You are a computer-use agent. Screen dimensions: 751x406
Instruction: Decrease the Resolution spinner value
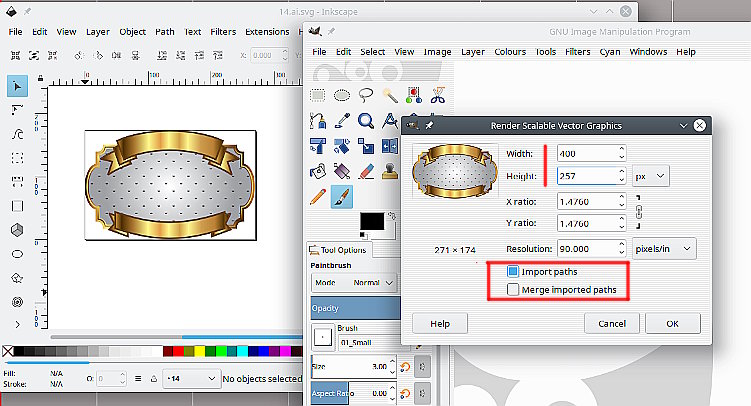coord(621,253)
